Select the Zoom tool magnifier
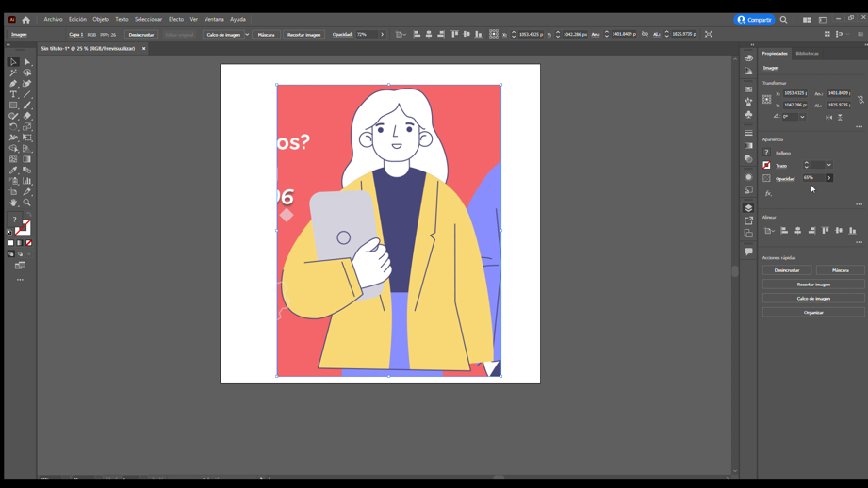Image resolution: width=868 pixels, height=488 pixels. point(27,203)
